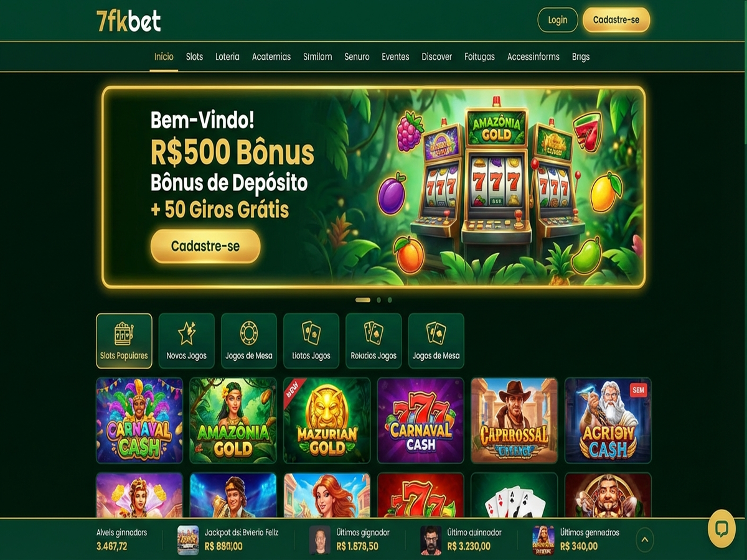Open the Eventes navigation item
Screen dimensions: 747x560
tap(395, 57)
